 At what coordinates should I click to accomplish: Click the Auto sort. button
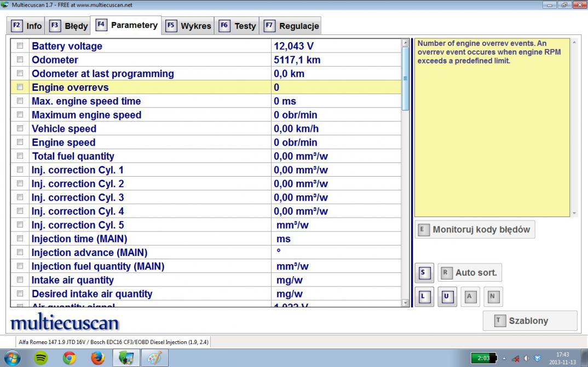click(470, 272)
